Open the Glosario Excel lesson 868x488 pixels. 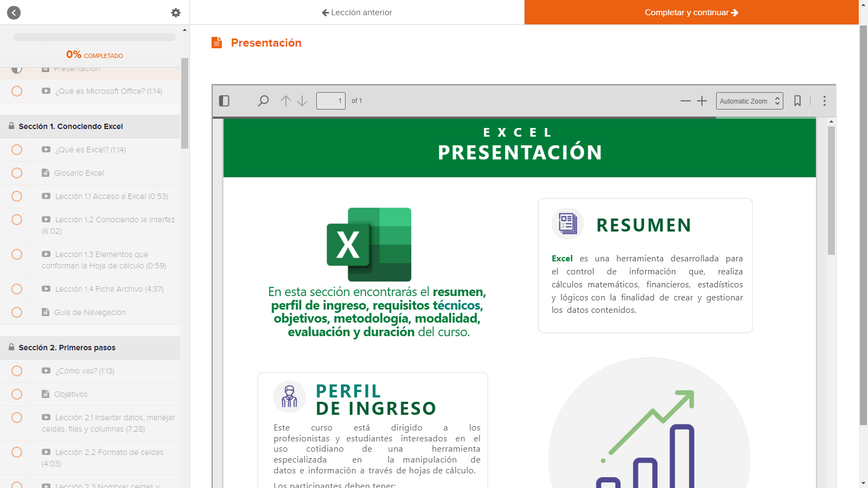coord(90,173)
